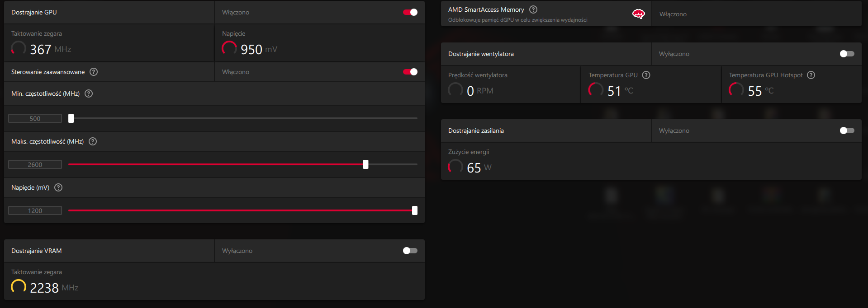The width and height of the screenshot is (868, 308).
Task: Click help icon next to Sterowanie zaawansowane
Action: [x=94, y=72]
